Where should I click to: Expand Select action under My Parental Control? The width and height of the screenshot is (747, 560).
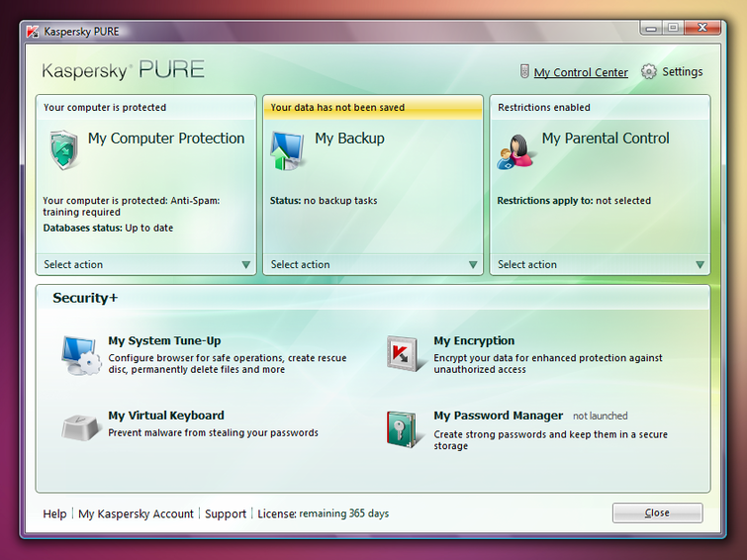(600, 264)
